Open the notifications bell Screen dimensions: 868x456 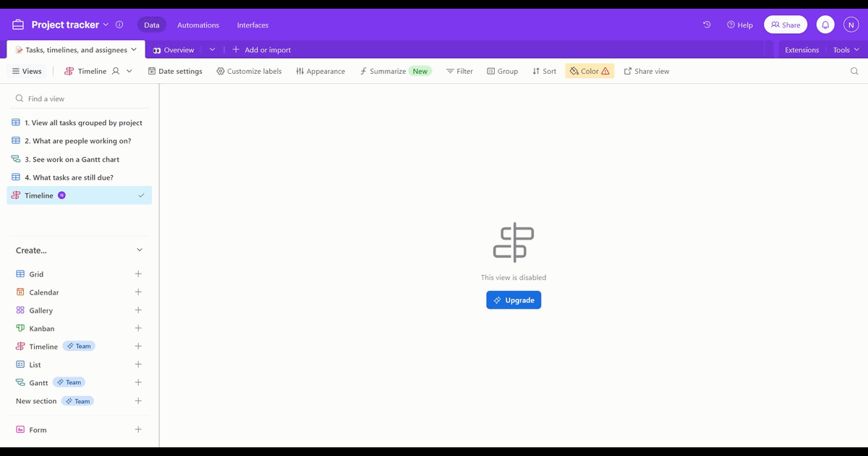(x=825, y=25)
